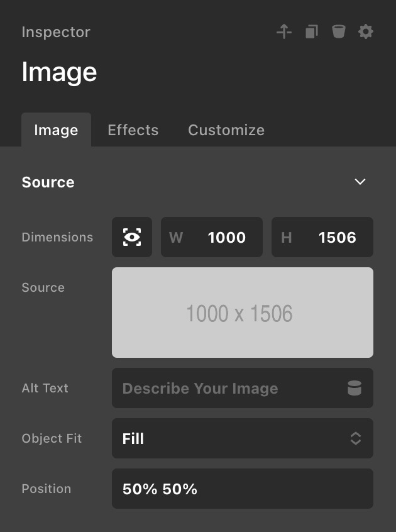Click the duplicate element icon
Screen dimensions: 396x532
(x=312, y=31)
